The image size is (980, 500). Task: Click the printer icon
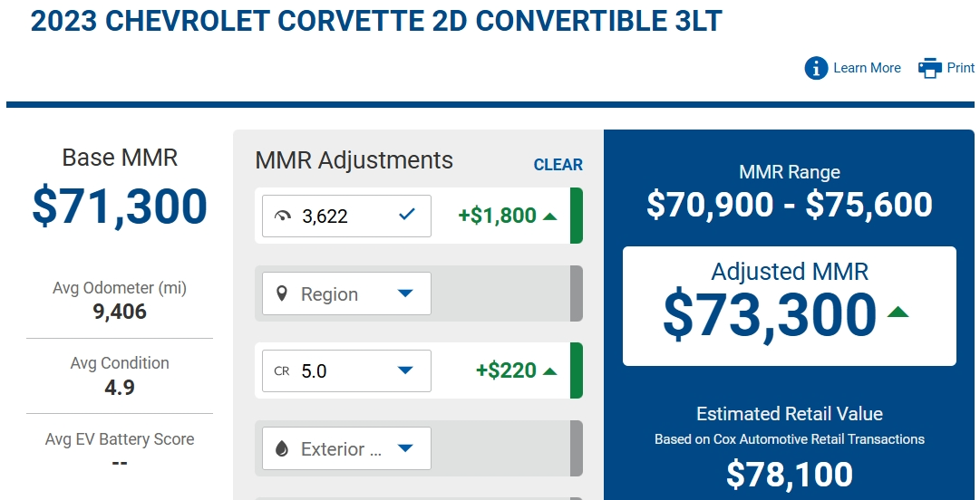[x=929, y=68]
